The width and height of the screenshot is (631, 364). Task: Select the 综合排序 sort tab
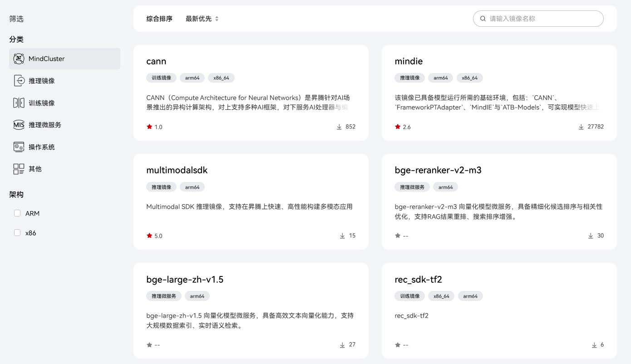pos(159,19)
